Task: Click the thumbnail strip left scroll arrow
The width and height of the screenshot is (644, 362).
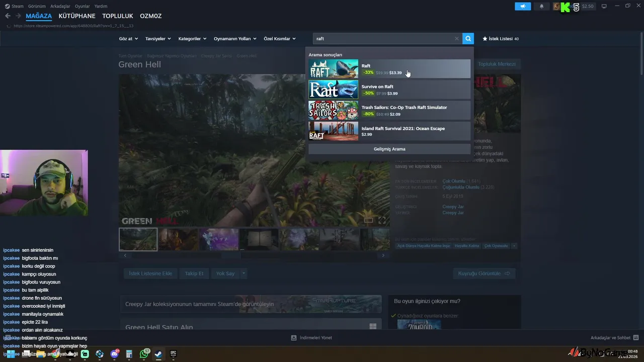Action: [125, 255]
